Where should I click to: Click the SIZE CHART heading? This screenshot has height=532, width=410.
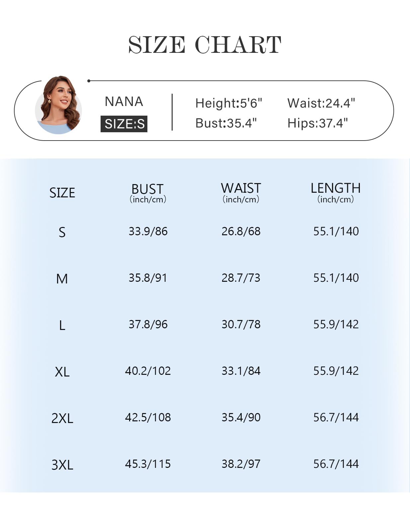pos(205,45)
